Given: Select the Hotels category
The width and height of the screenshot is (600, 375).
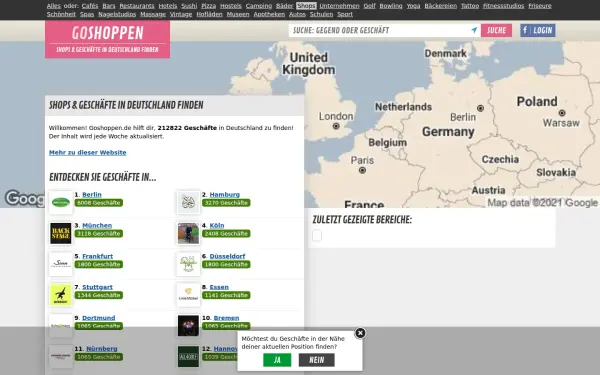Looking at the screenshot, I should point(168,6).
